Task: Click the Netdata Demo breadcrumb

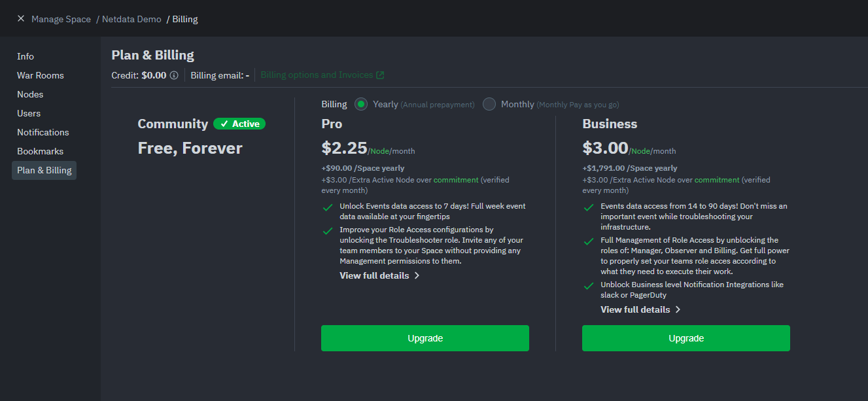Action: click(131, 19)
